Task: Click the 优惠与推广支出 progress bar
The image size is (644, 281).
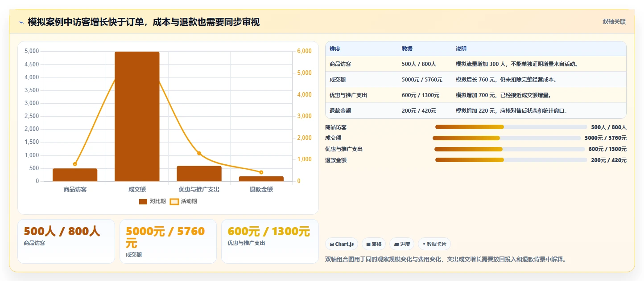Action: click(509, 149)
